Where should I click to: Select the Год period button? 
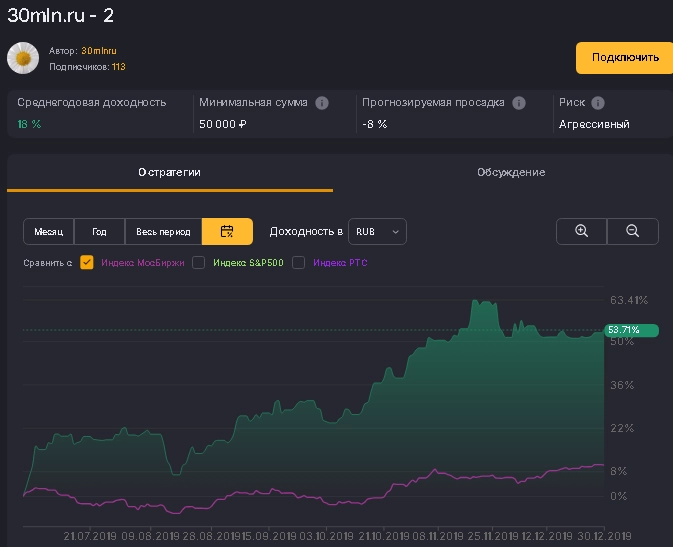pyautogui.click(x=99, y=231)
